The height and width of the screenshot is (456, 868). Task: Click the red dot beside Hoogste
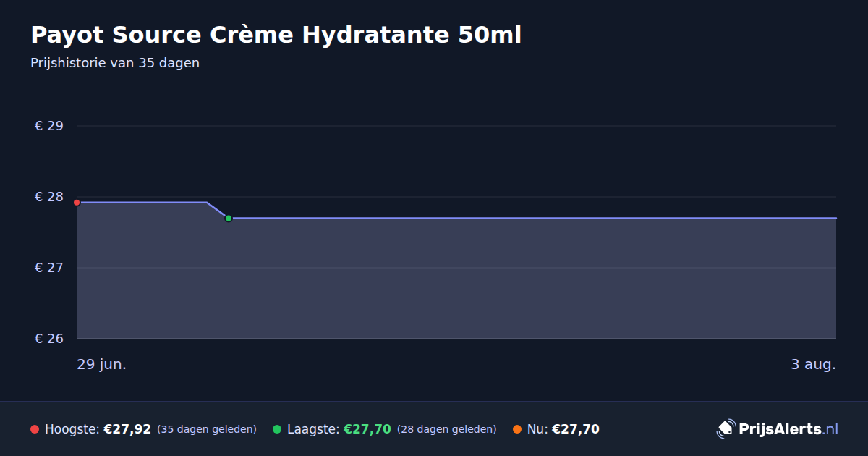35,429
